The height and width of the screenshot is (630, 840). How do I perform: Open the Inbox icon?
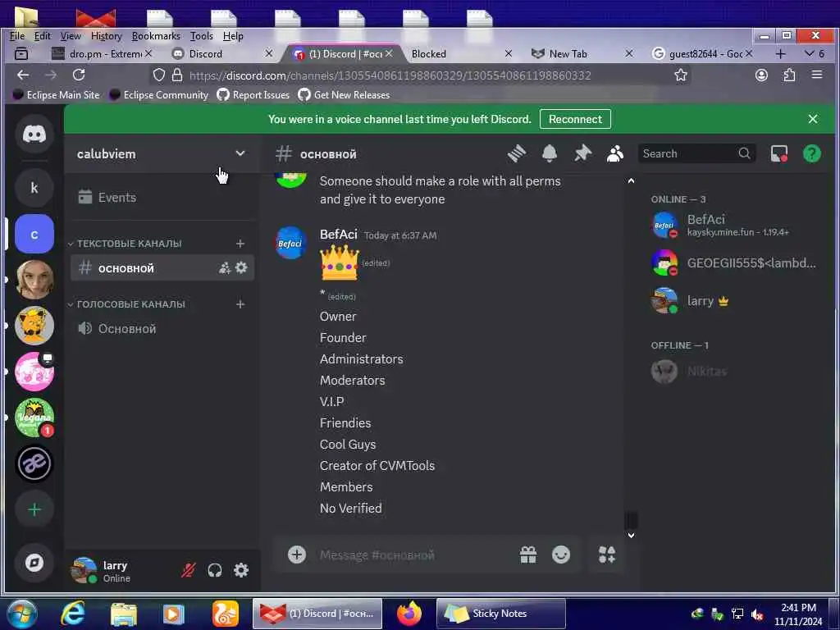(x=779, y=153)
